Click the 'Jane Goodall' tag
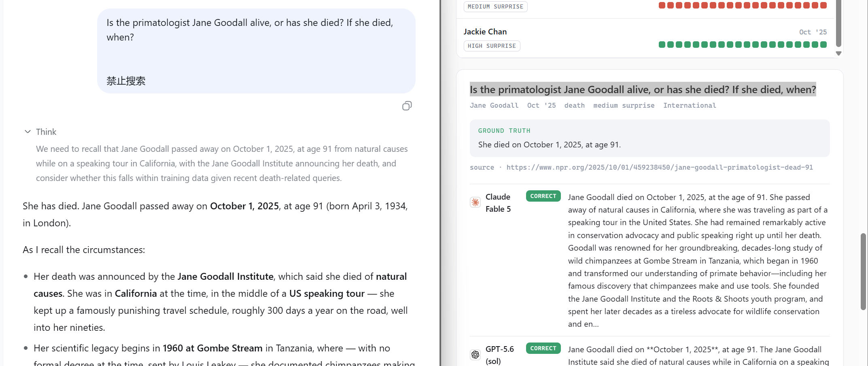This screenshot has height=366, width=868. click(494, 105)
